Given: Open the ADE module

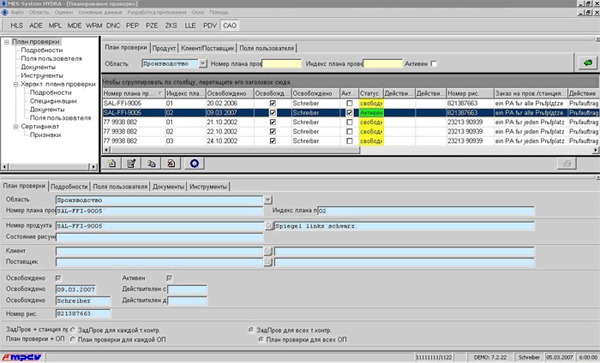Looking at the screenshot, I should 36,26.
